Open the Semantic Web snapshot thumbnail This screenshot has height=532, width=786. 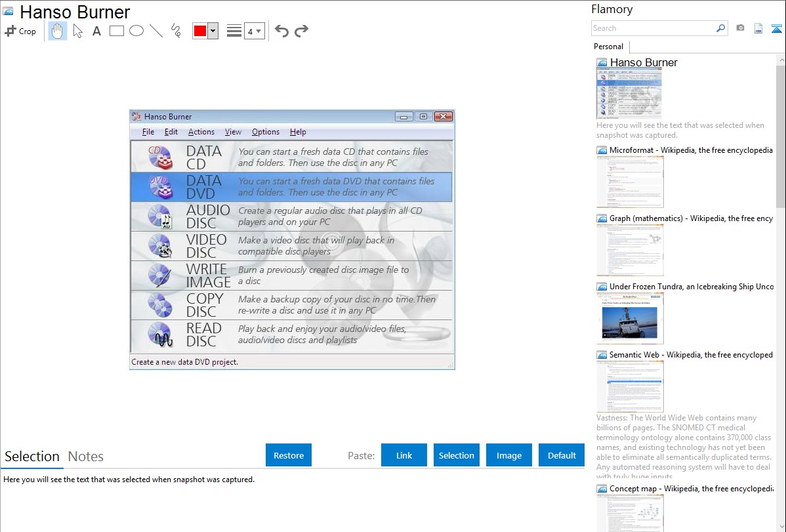pos(630,386)
